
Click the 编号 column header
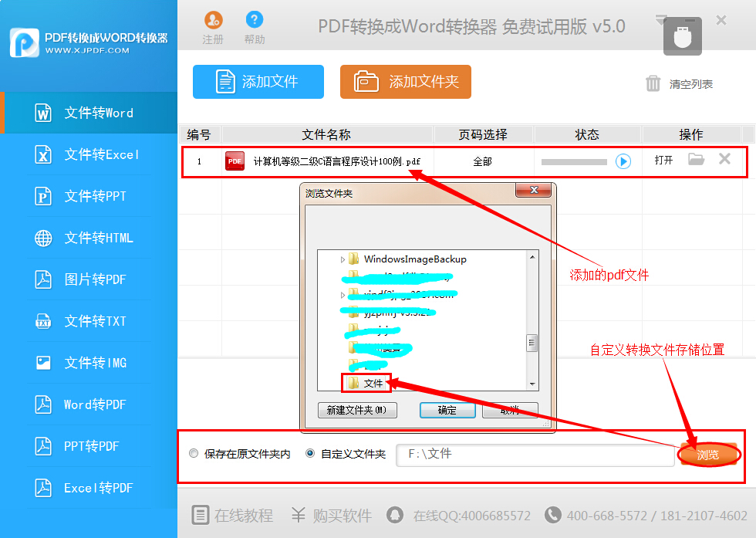199,134
